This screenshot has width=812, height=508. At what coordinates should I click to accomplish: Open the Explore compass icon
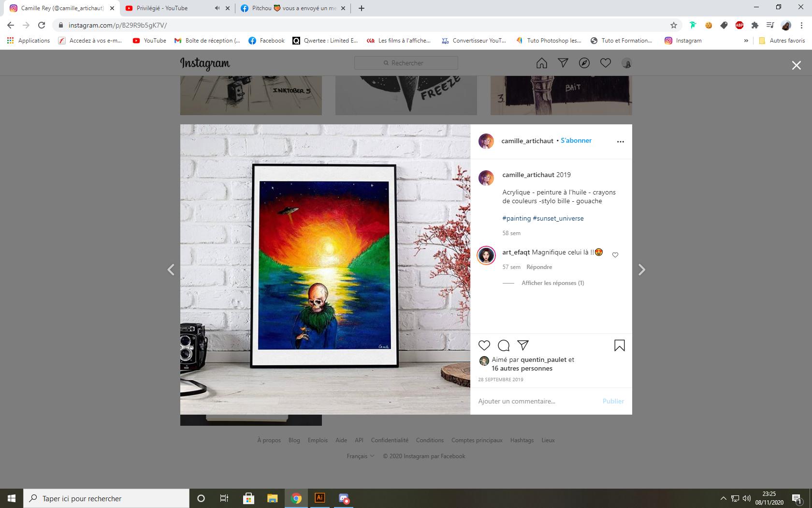coord(584,63)
